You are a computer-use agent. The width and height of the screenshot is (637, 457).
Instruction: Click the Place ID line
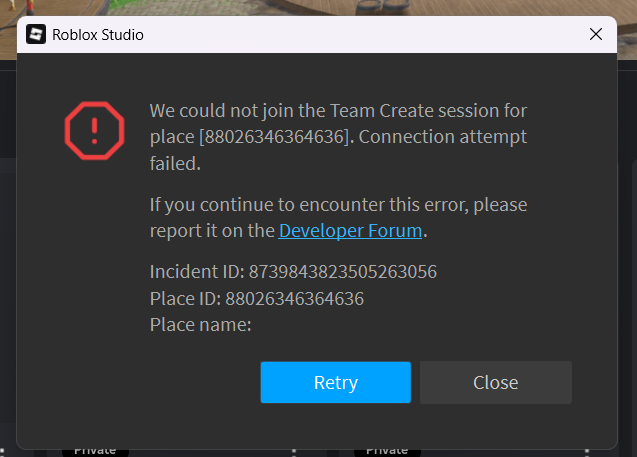[x=257, y=299]
